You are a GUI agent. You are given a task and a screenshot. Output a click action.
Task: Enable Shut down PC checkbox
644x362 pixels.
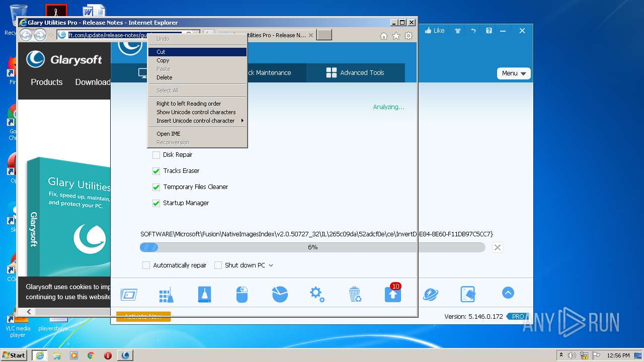click(218, 265)
